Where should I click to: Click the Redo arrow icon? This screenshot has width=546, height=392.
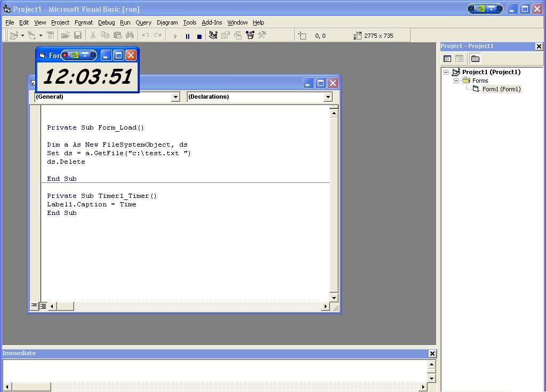click(x=158, y=35)
